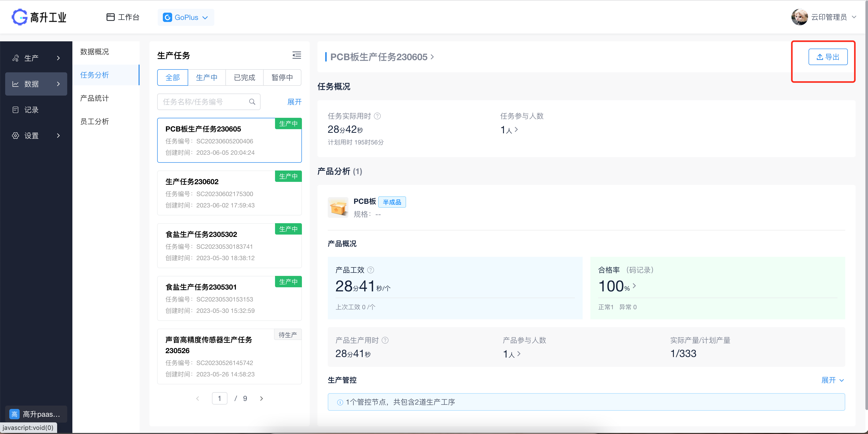The height and width of the screenshot is (434, 868).
Task: Select the 生产中 task filter tab
Action: [x=207, y=78]
